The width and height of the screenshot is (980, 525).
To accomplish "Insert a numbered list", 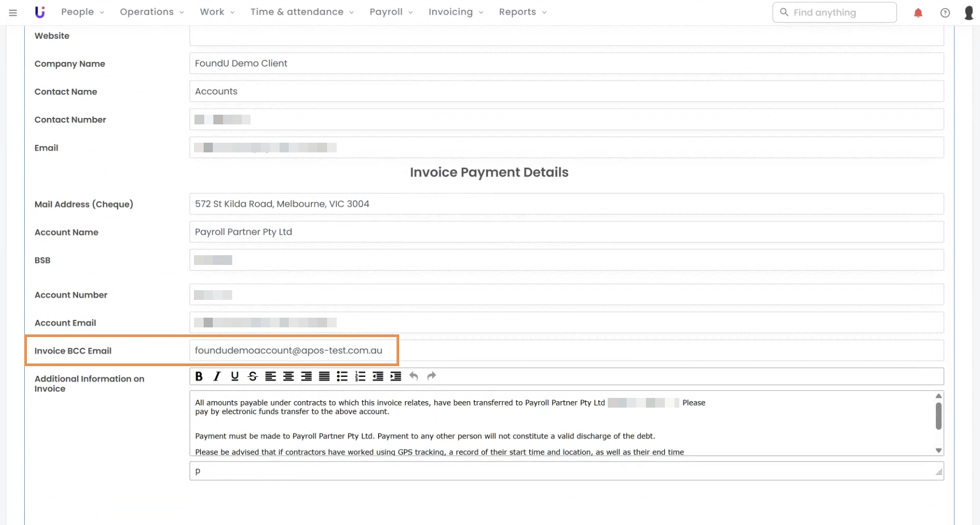I will 360,376.
